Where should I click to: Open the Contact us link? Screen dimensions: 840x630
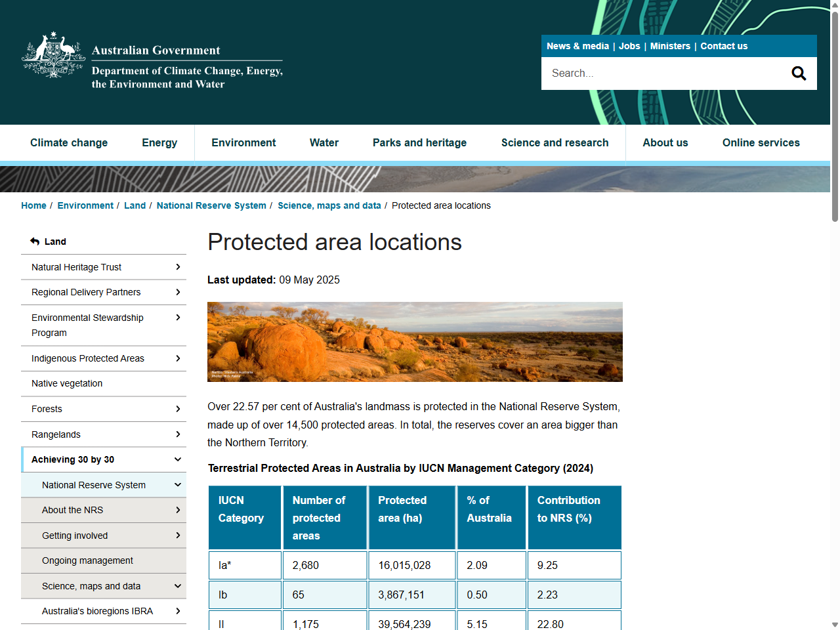pos(724,46)
